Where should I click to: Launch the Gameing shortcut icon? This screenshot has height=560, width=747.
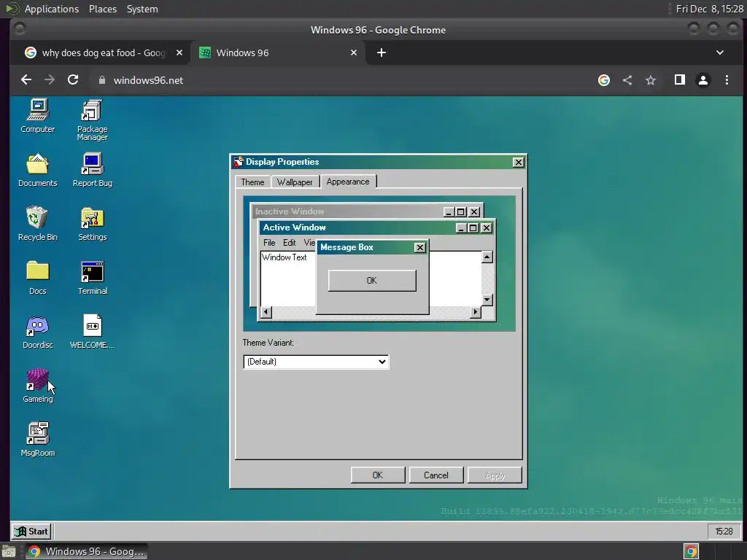(38, 386)
